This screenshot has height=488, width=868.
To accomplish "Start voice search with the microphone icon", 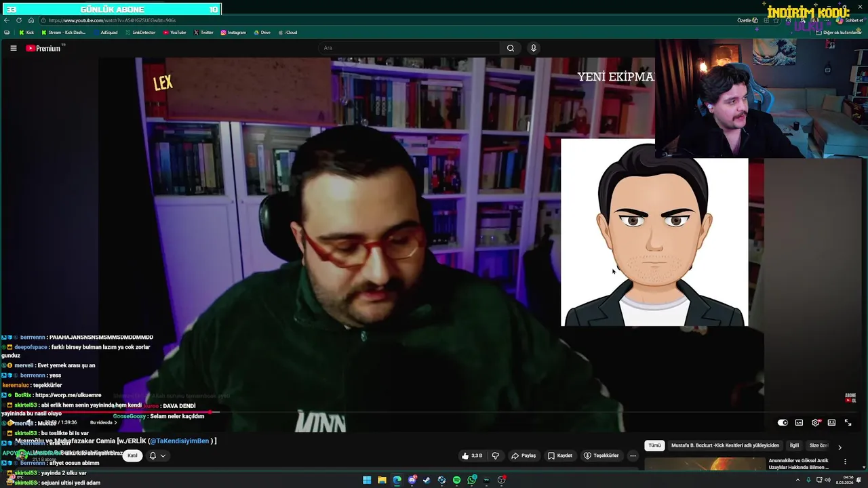I will click(533, 48).
